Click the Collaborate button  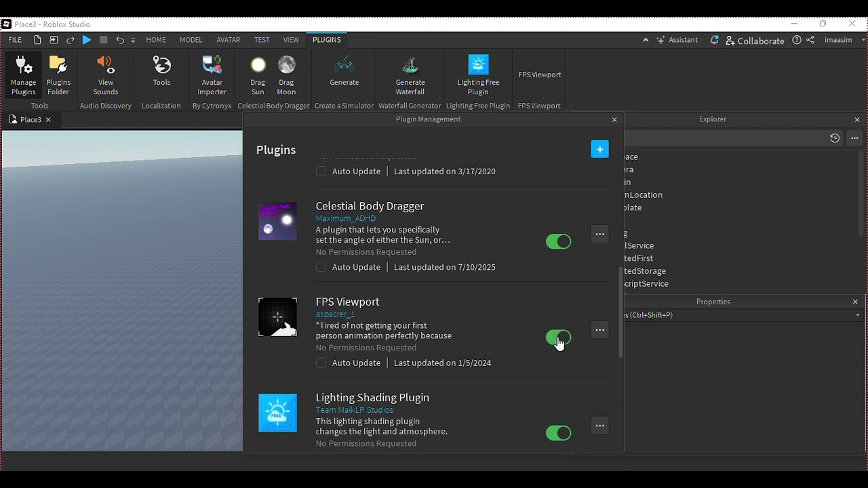click(x=755, y=41)
